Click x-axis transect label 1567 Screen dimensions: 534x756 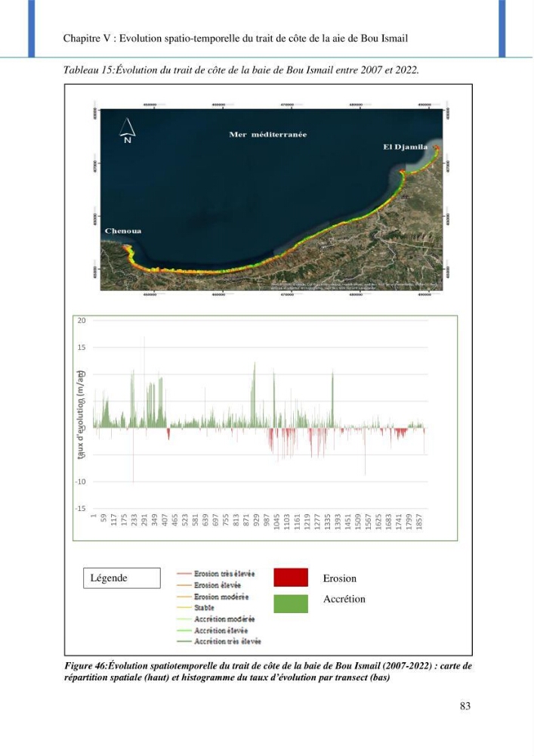369,522
